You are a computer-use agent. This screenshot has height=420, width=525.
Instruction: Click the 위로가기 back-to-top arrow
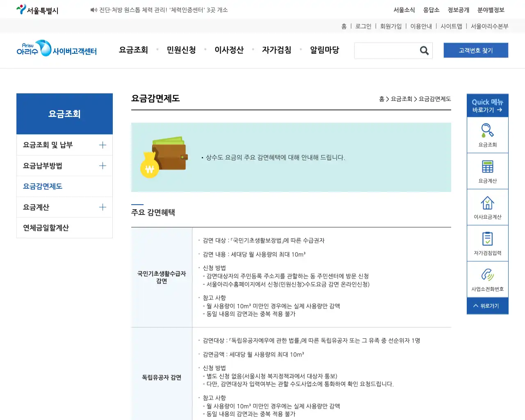487,306
